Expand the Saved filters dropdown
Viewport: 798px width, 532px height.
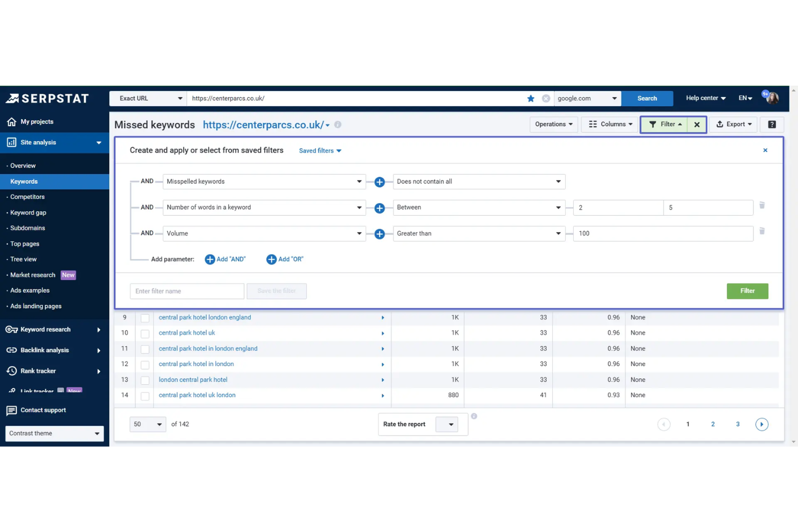(320, 150)
